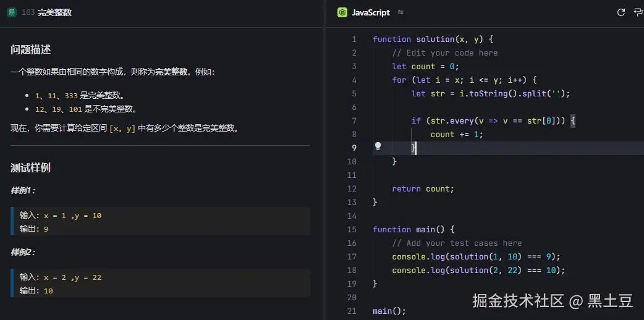Click the 样例1 label
644x320 pixels.
click(x=23, y=191)
